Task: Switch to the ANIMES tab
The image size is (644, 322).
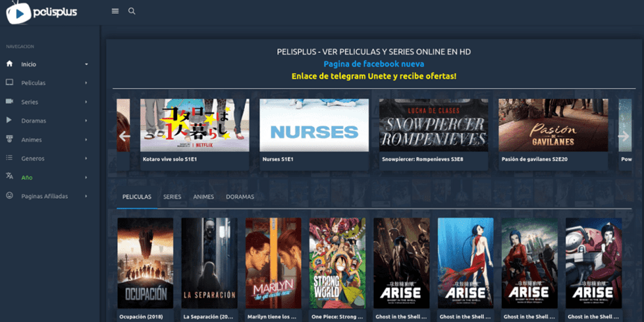Action: coord(204,197)
